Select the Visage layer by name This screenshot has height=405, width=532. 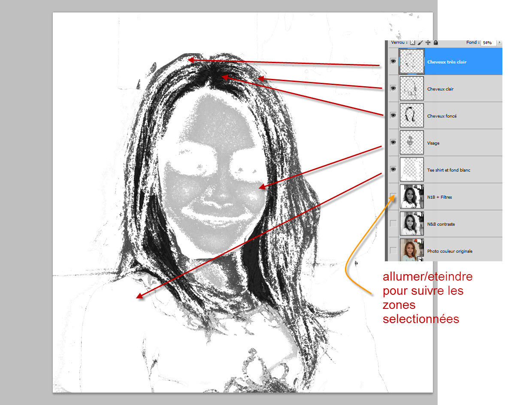click(x=433, y=143)
